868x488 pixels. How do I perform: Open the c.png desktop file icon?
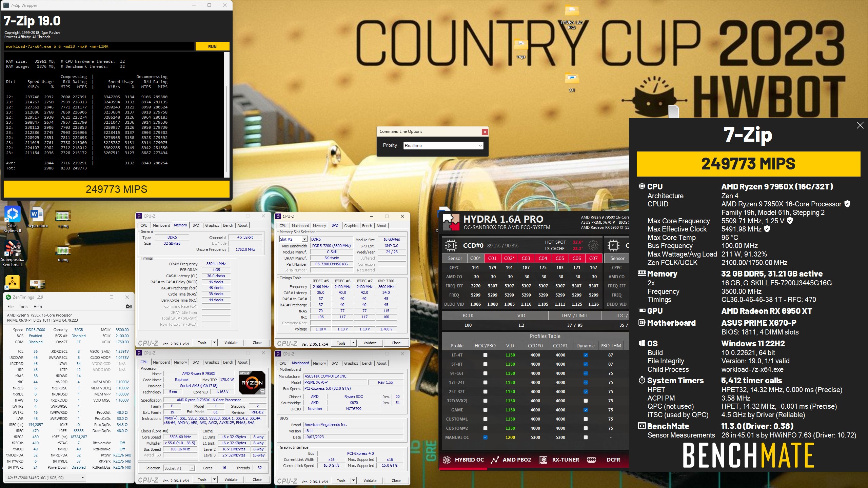click(63, 219)
